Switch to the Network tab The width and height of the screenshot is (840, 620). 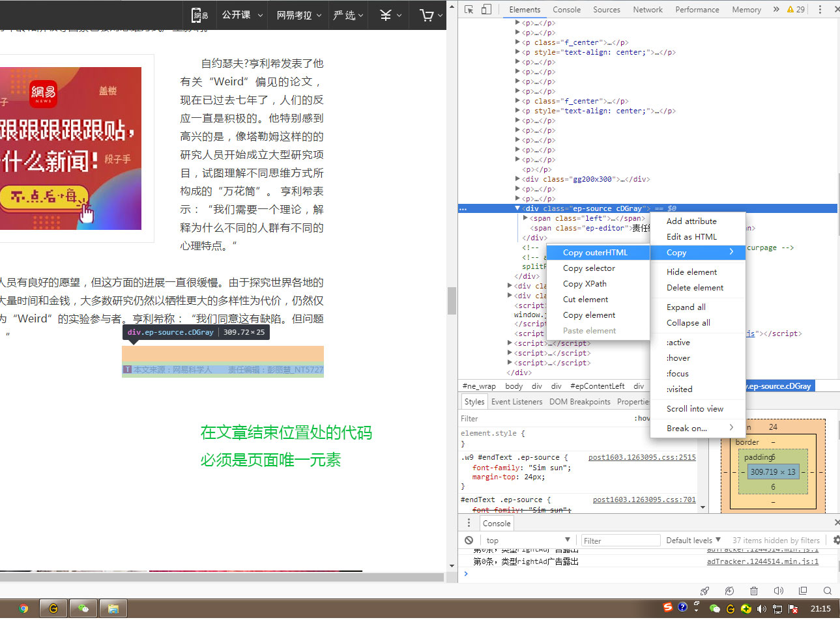coord(647,10)
